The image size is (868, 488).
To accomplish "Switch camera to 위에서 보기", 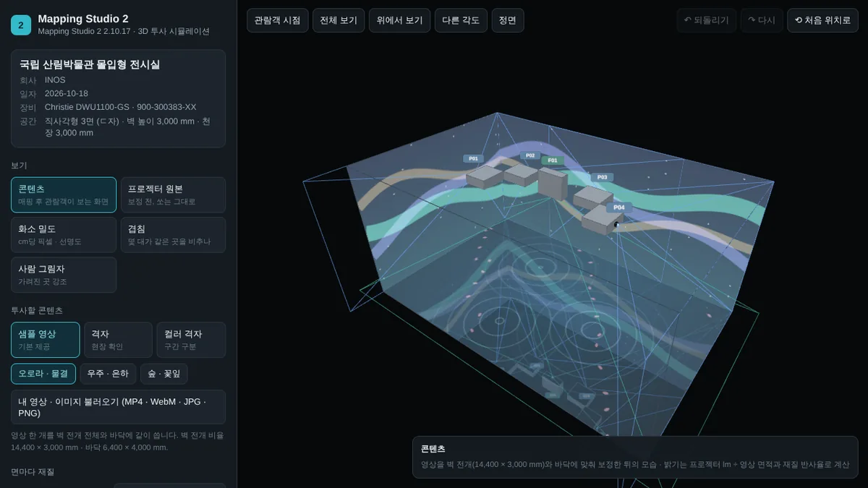I will (400, 20).
